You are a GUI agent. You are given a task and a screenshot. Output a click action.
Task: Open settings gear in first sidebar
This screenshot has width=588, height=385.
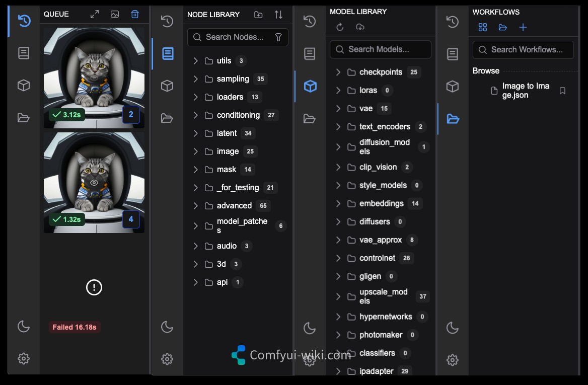pyautogui.click(x=24, y=359)
